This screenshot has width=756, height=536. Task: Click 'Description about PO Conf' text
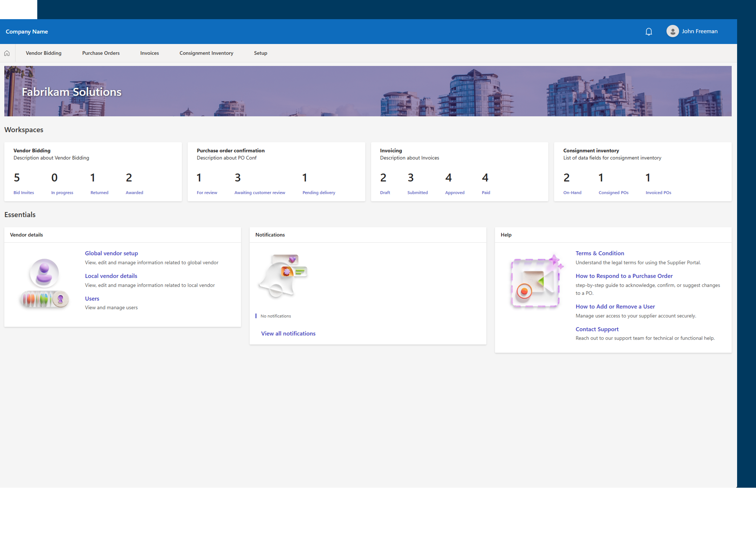coord(227,158)
